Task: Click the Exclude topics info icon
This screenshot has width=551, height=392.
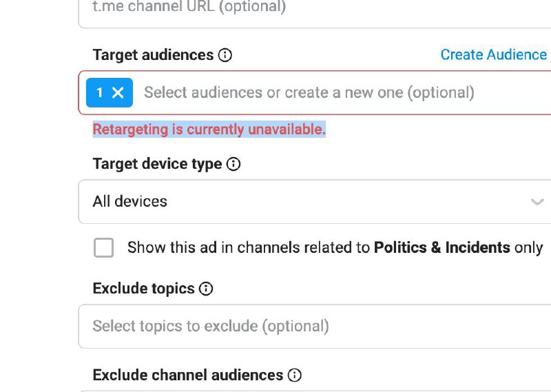Action: pyautogui.click(x=206, y=289)
